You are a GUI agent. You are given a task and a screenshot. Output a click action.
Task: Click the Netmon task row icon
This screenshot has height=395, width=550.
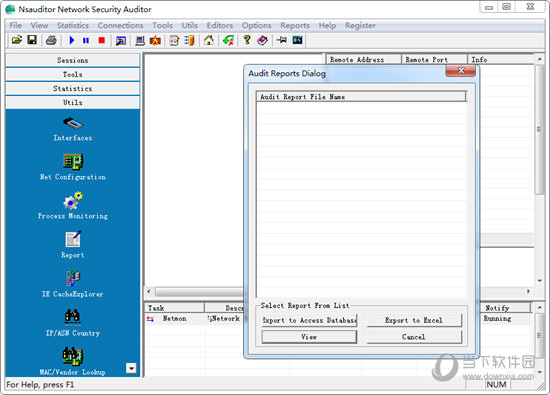click(150, 319)
